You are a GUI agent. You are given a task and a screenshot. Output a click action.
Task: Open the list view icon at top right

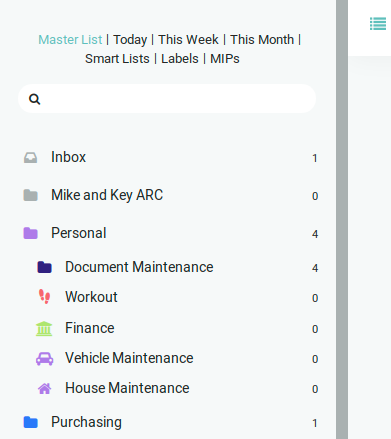coord(378,24)
